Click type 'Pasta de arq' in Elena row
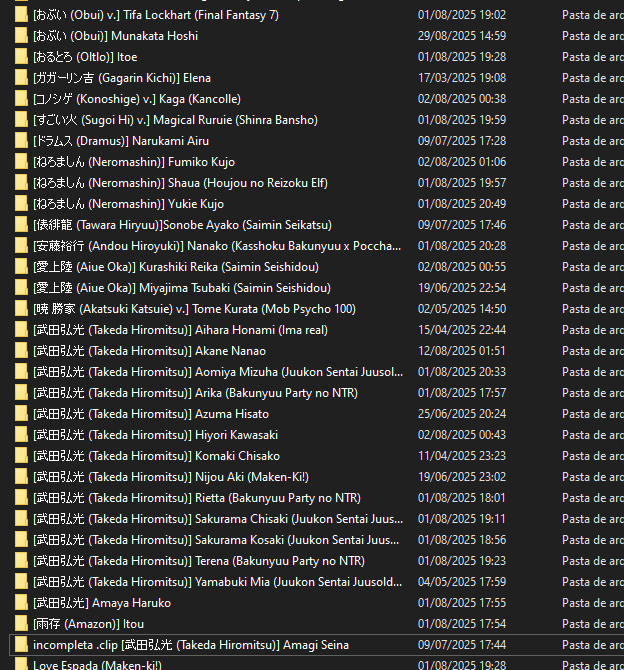624x670 pixels. click(x=593, y=78)
